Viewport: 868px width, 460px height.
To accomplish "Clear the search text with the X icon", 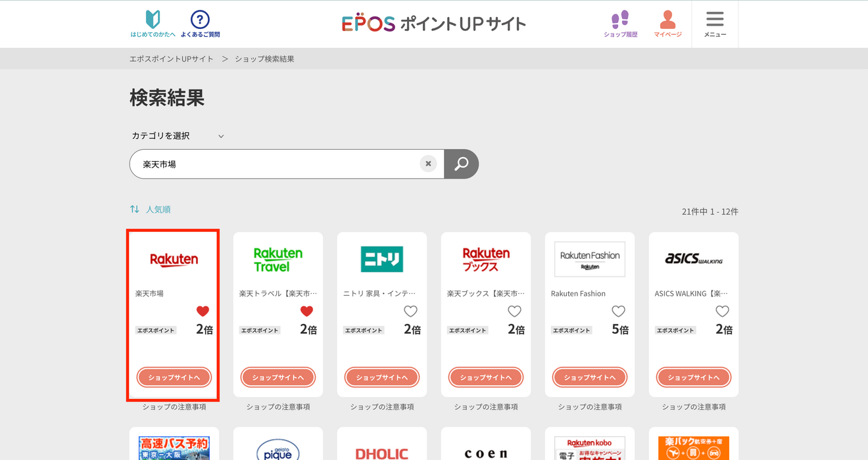I will coord(428,164).
